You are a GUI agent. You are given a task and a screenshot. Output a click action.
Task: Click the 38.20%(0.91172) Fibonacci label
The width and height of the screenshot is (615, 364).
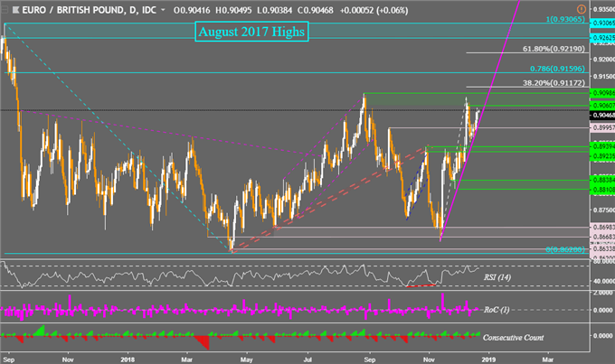[x=553, y=83]
